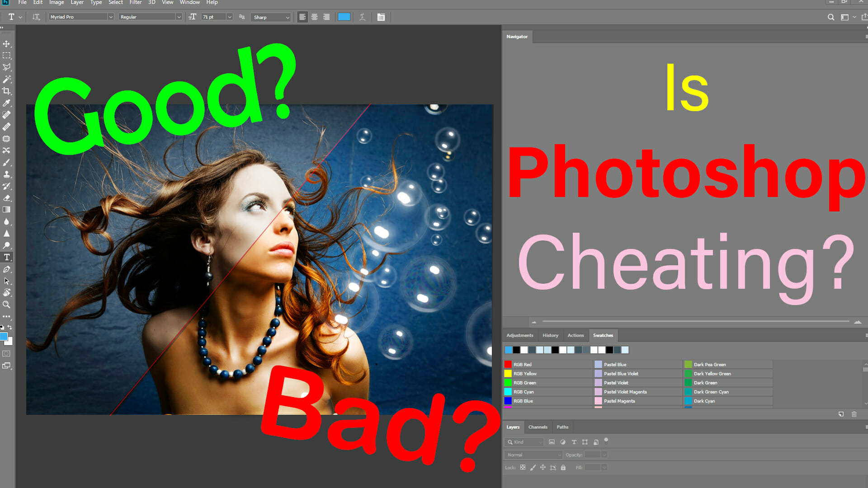The width and height of the screenshot is (868, 488).
Task: Select the Zoom tool
Action: coord(6,305)
